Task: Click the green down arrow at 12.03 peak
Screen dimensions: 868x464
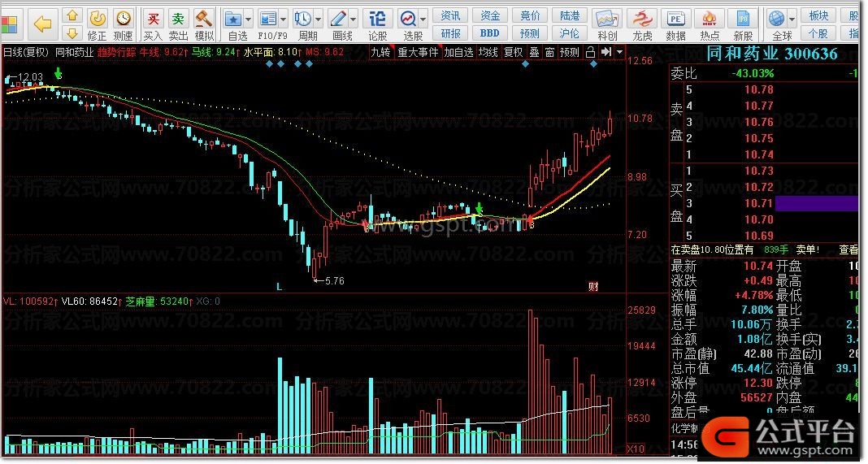Action: click(58, 74)
